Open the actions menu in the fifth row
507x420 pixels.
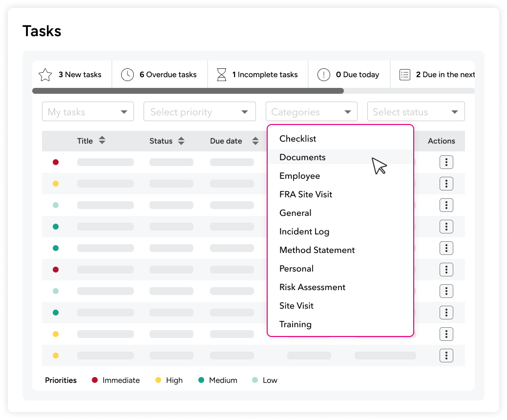click(446, 248)
